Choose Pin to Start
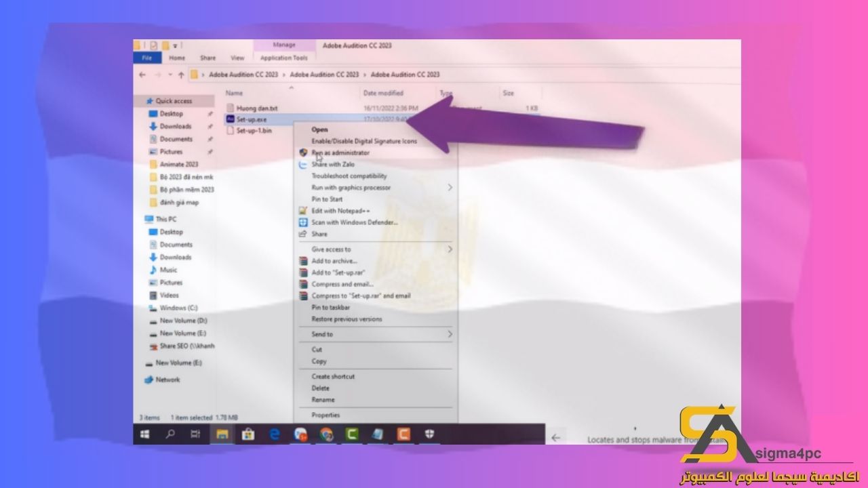The height and width of the screenshot is (488, 868). click(x=327, y=199)
